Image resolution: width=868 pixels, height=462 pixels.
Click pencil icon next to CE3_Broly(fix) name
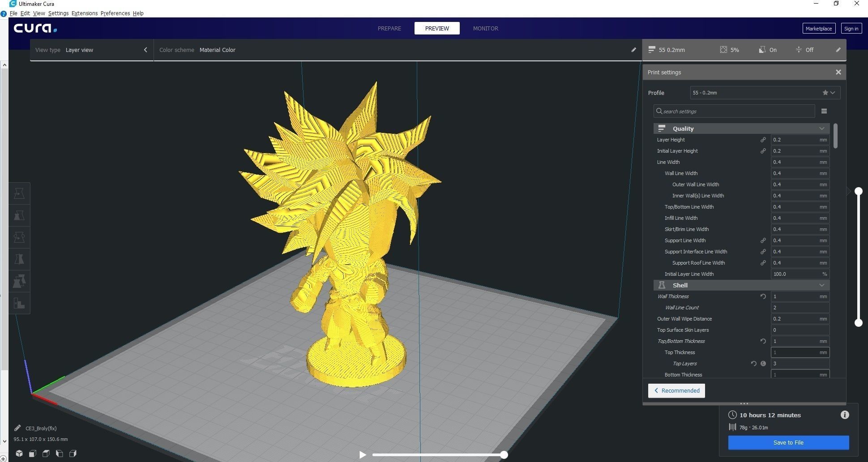17,428
